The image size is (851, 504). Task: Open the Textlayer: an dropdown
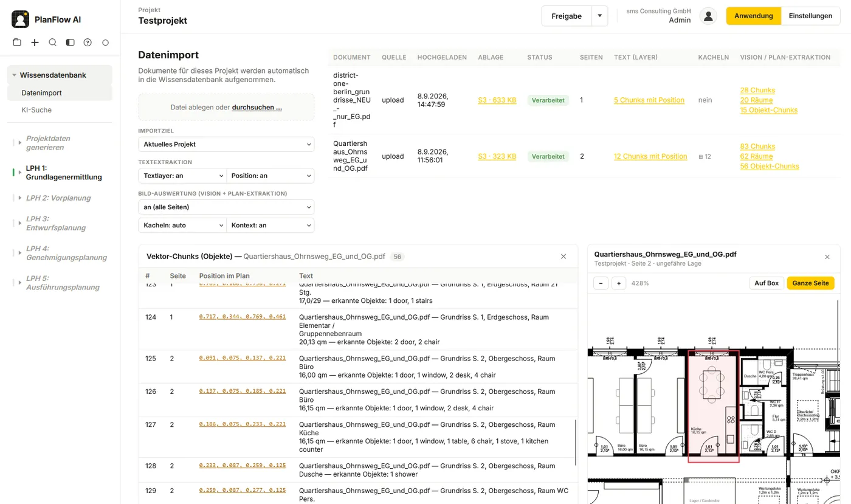[x=182, y=176]
